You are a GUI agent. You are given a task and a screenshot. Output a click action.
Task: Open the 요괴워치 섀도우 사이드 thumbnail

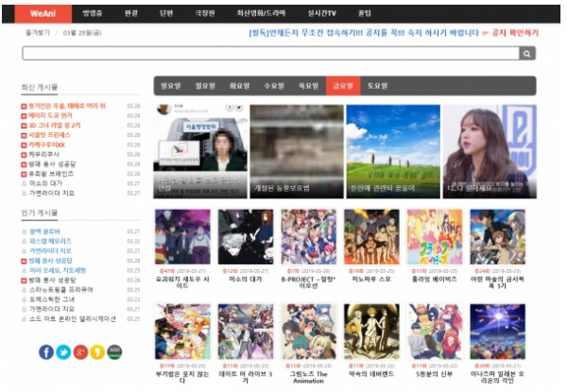point(183,237)
